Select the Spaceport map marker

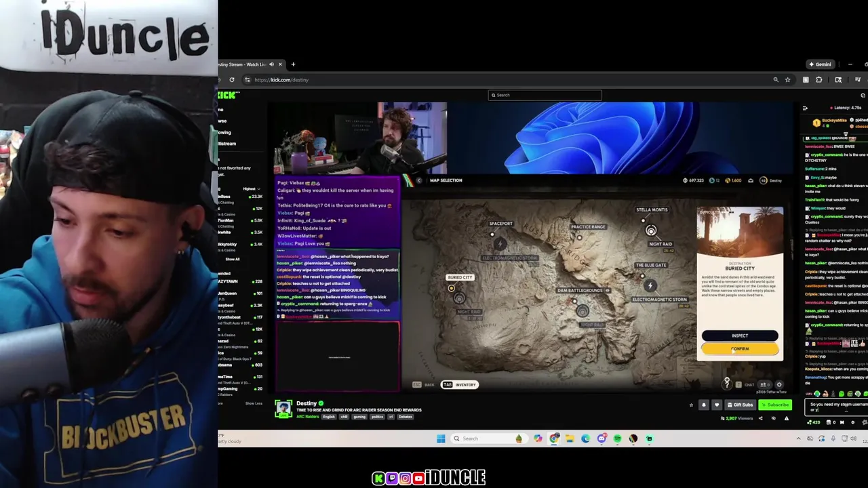tap(492, 235)
